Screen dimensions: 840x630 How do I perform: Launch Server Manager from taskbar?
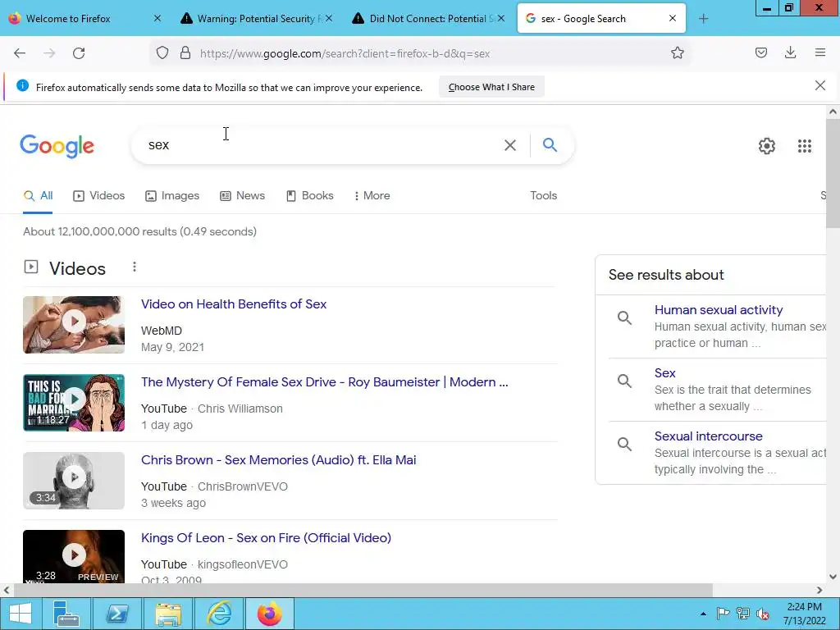point(66,614)
